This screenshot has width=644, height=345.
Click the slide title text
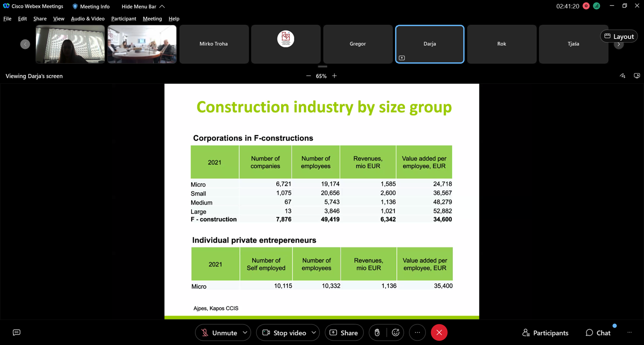click(x=324, y=107)
